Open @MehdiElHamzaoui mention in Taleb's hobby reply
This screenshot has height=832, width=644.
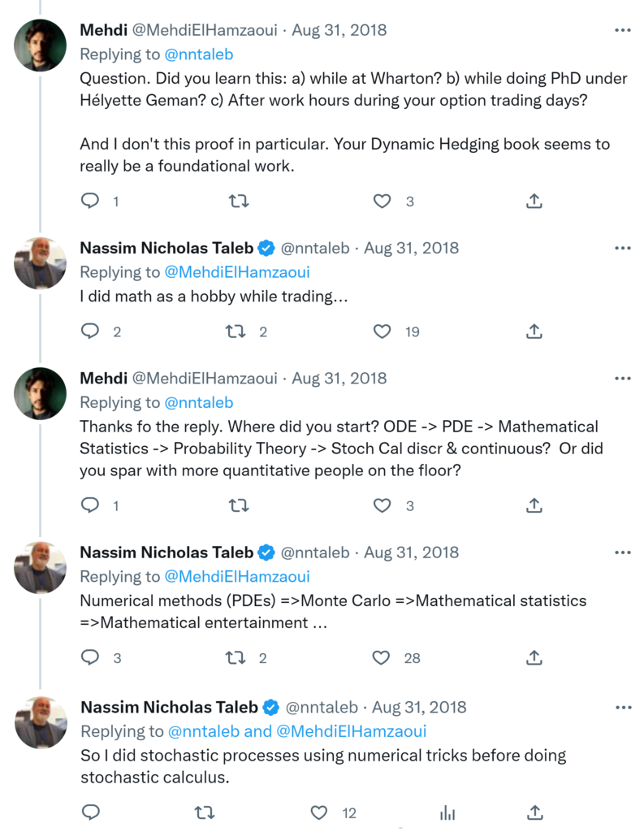(x=237, y=272)
